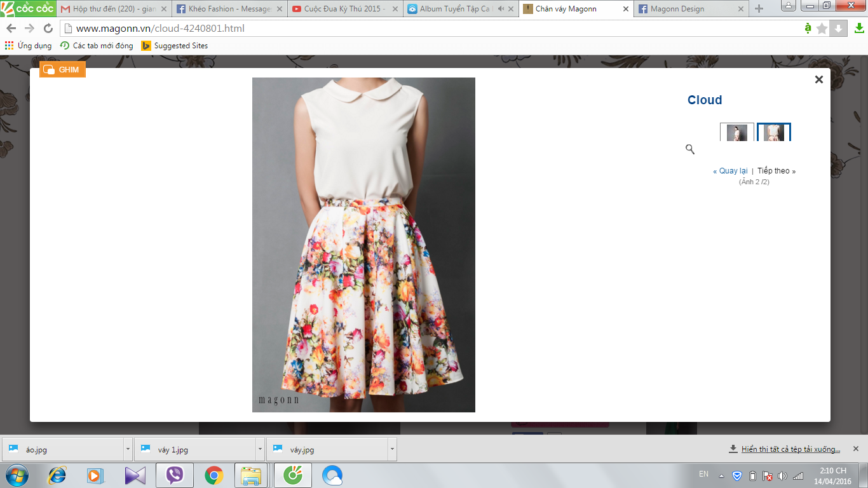This screenshot has width=868, height=488.
Task: Select the first product thumbnail
Action: (x=736, y=132)
